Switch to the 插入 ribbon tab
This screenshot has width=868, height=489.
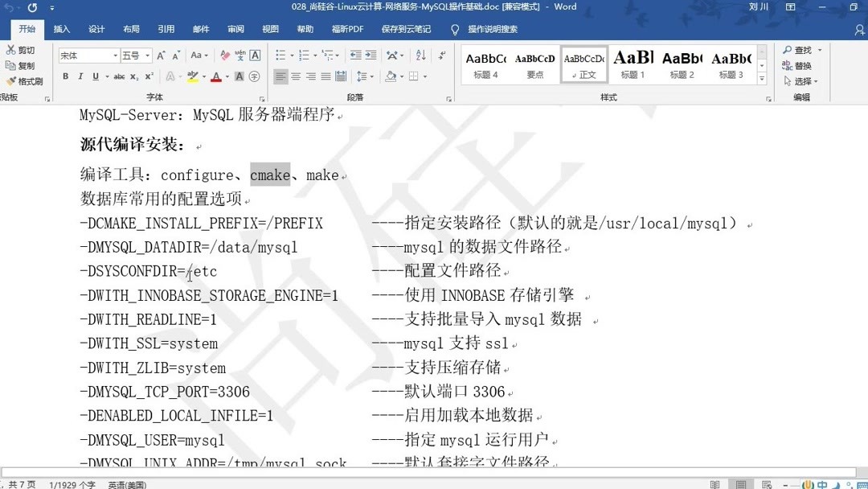[x=62, y=28]
